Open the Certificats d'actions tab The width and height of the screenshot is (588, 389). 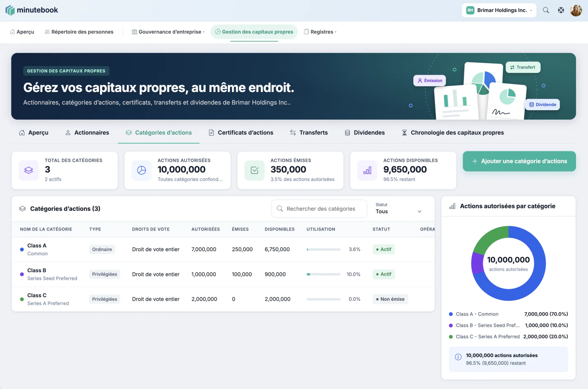click(241, 132)
